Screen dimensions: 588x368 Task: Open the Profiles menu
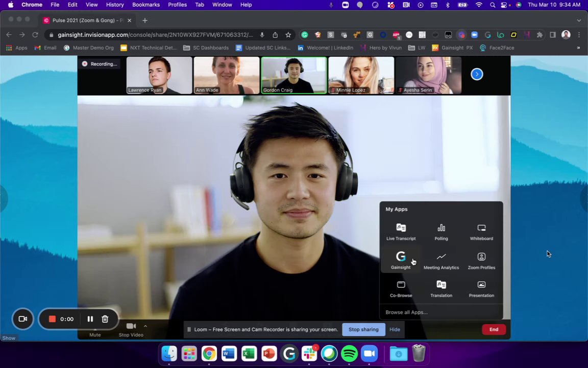tap(178, 5)
